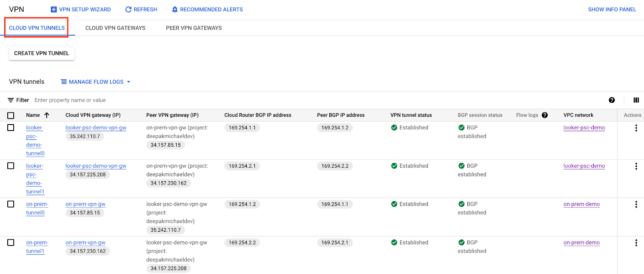Viewport: 644px width, 274px height.
Task: Click the Recommended Alerts bell icon
Action: (x=175, y=9)
